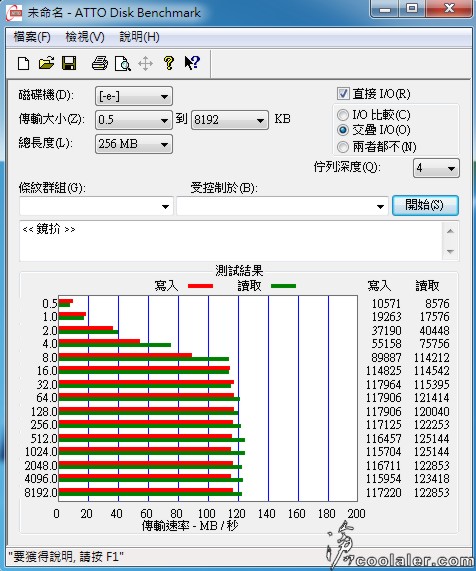Image resolution: width=476 pixels, height=571 pixels.
Task: Click the New file toolbar icon
Action: point(24,63)
